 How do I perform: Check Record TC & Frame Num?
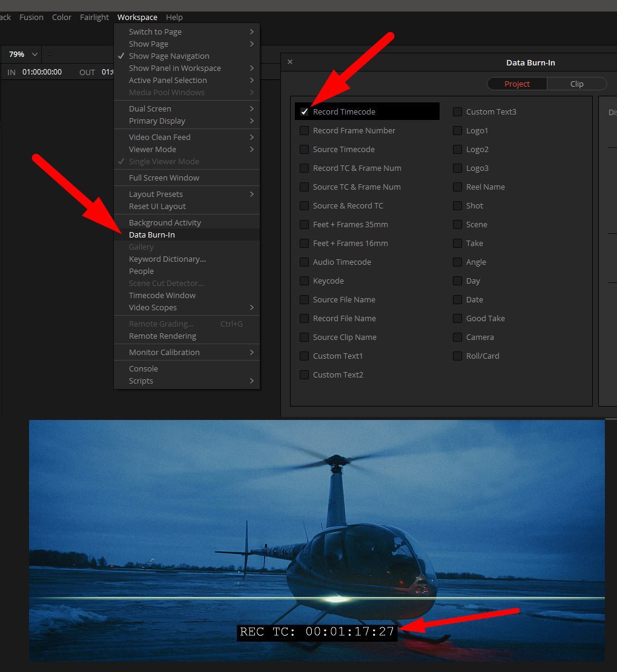click(305, 168)
